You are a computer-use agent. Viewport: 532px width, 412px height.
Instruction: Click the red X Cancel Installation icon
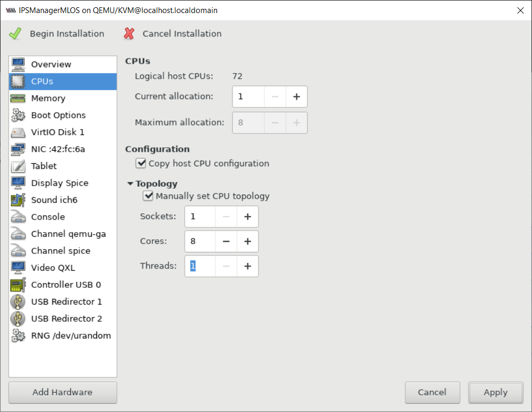[x=129, y=33]
